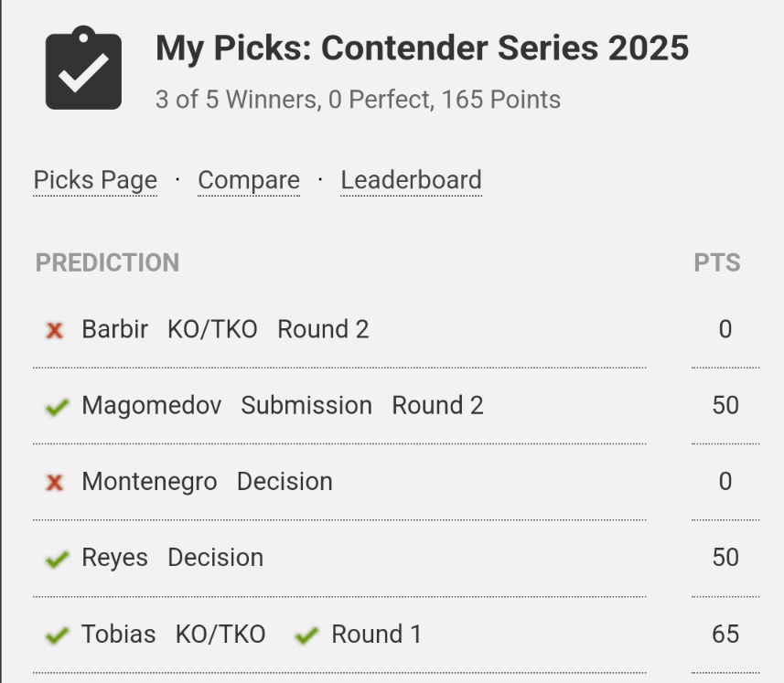Viewport: 784px width, 683px height.
Task: Select the Reyes Decision prediction
Action: [x=172, y=557]
